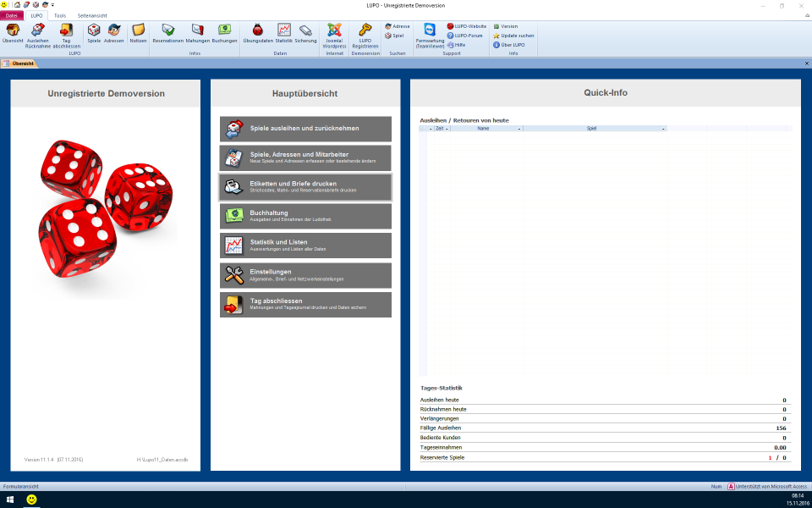Show Reservationen from the ribbon
Viewport: 812px width, 508px height.
click(167, 33)
